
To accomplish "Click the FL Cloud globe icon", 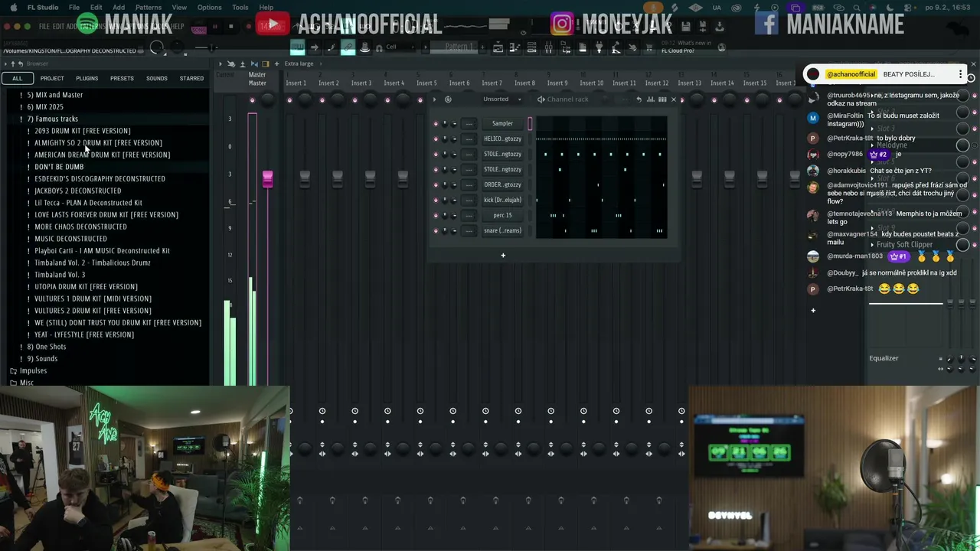I will [x=721, y=47].
